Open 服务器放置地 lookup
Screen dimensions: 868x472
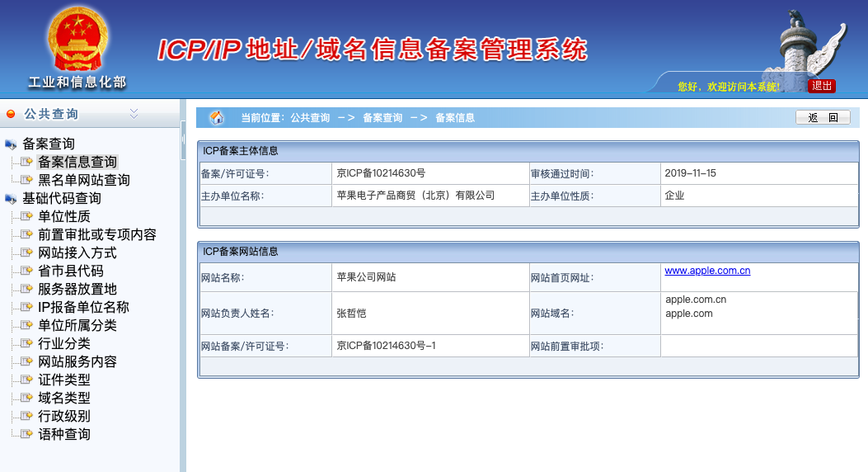(77, 289)
